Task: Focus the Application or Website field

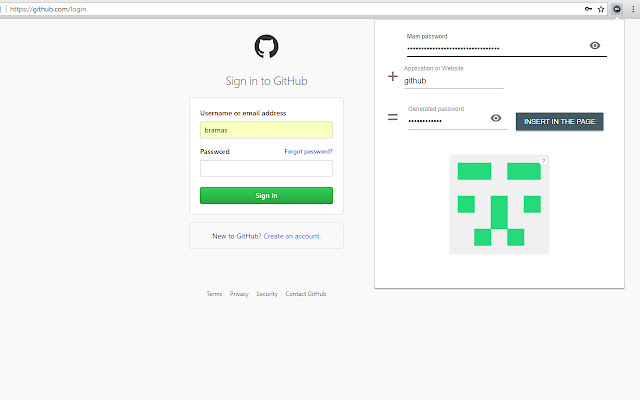Action: (453, 81)
